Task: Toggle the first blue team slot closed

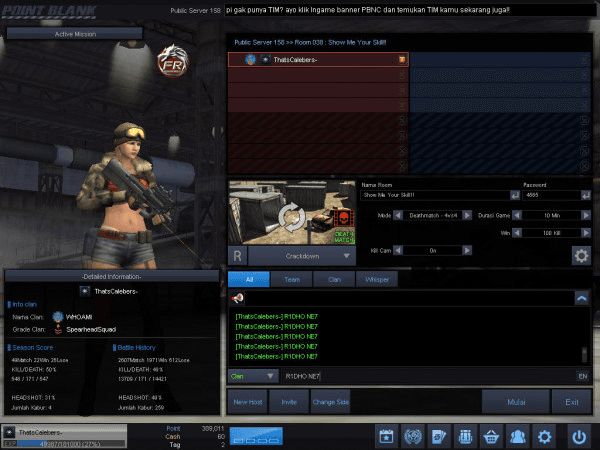Action: pos(584,60)
